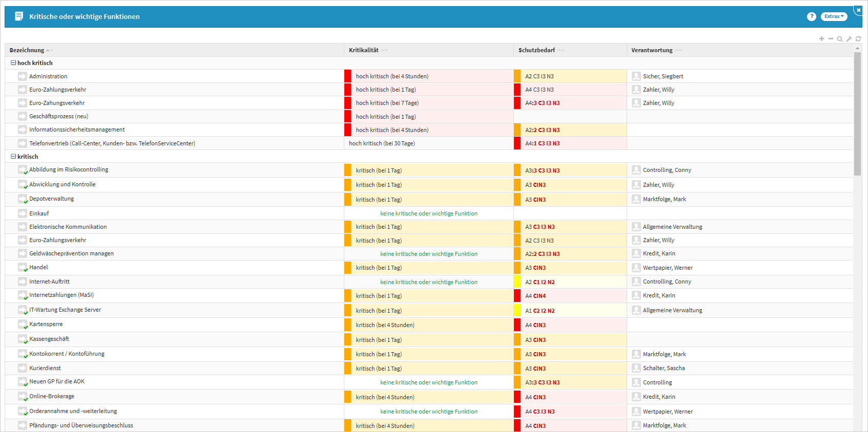Click the vertical scrollbar up arrow
Image resolution: width=868 pixels, height=432 pixels.
857,48
